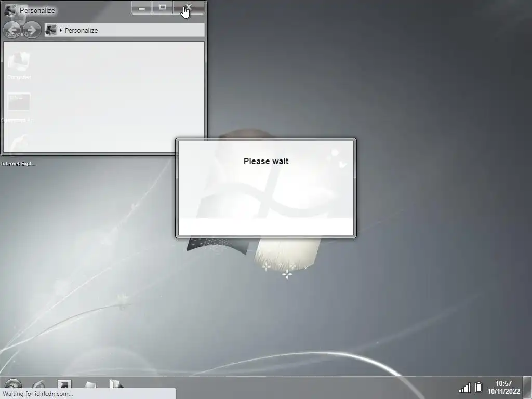Open the network signal tray icon
The height and width of the screenshot is (399, 532).
coord(464,388)
